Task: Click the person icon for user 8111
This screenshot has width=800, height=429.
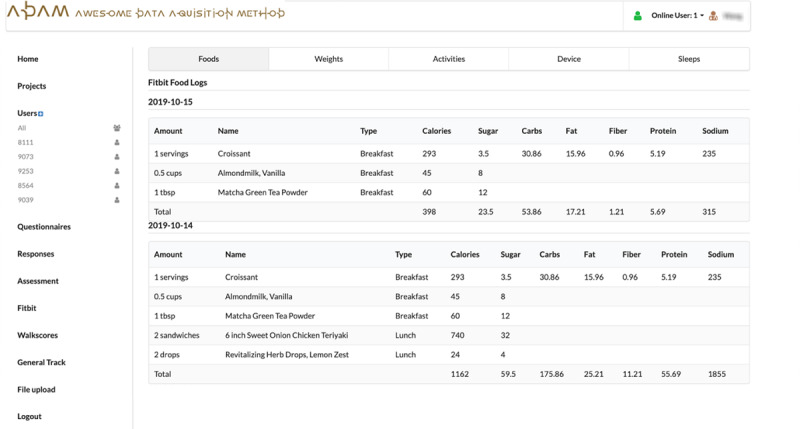Action: click(117, 143)
